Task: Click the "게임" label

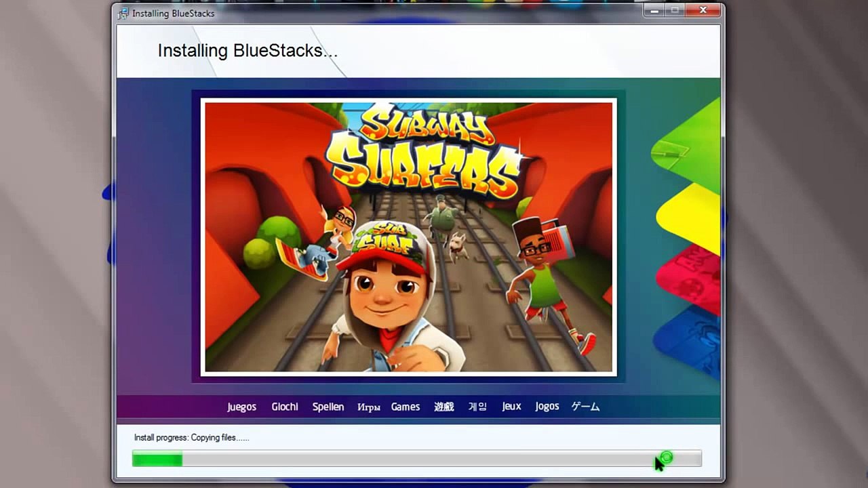Action: (x=478, y=407)
